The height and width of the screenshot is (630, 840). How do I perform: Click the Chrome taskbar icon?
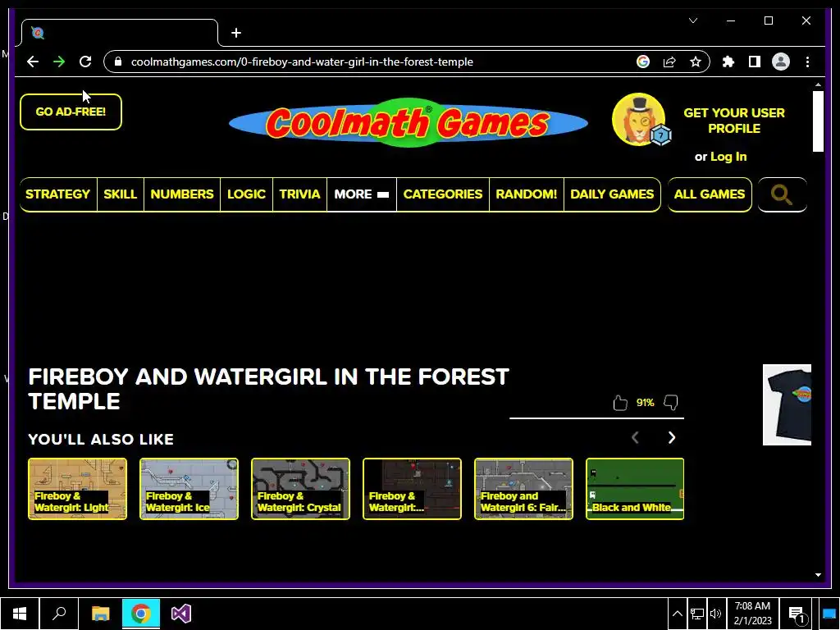[x=141, y=614]
